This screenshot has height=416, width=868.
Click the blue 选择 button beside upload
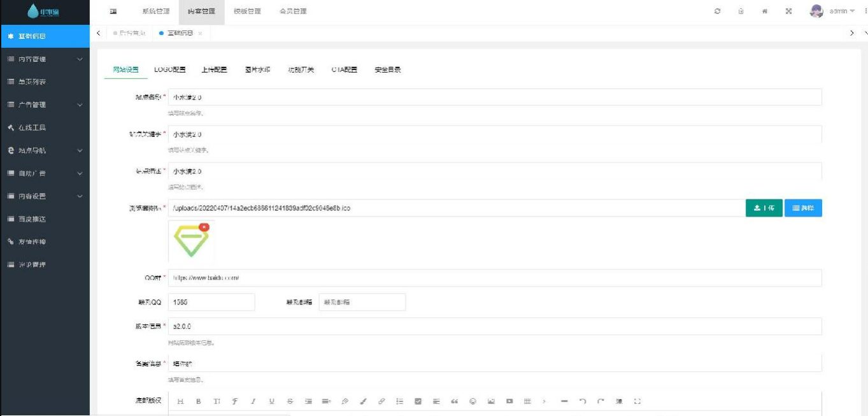(x=803, y=208)
